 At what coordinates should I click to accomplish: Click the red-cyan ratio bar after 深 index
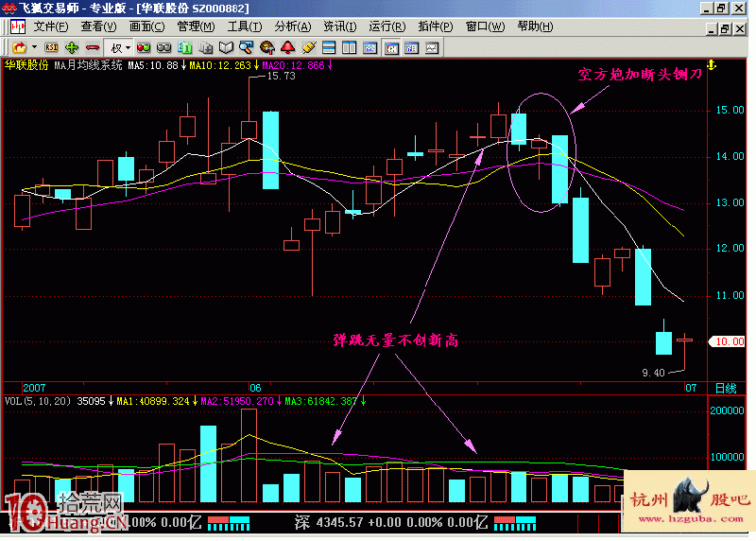515,523
